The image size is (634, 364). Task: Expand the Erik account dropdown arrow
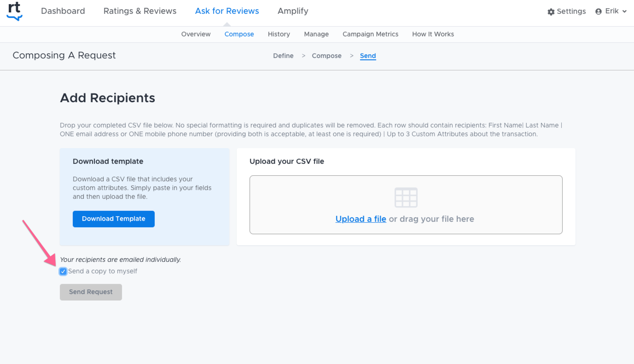[x=624, y=12]
